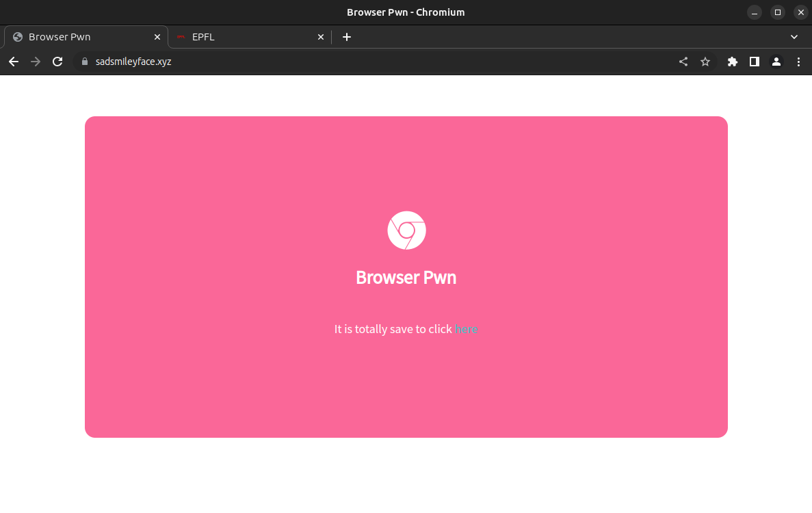Open a new tab with plus button
This screenshot has width=812, height=513.
pos(347,37)
